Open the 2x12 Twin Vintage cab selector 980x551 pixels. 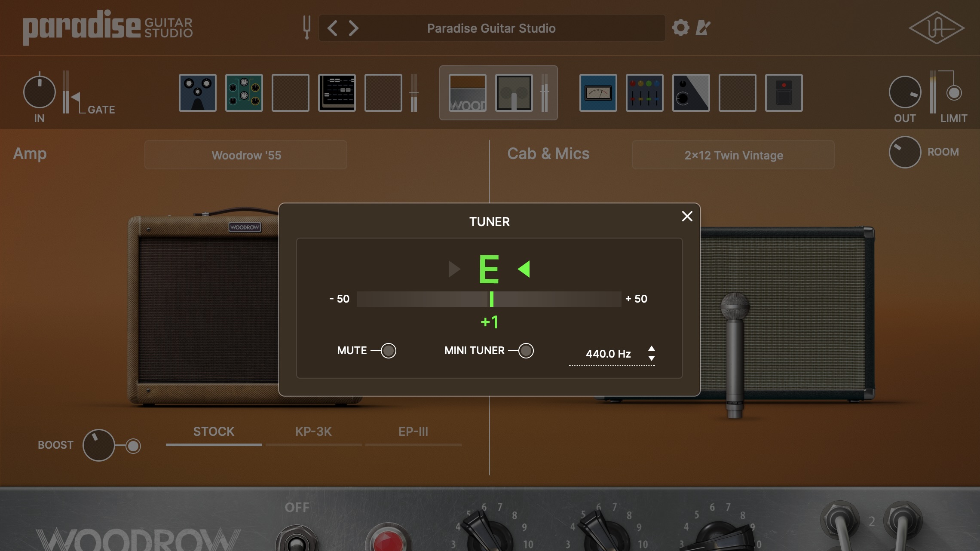click(x=733, y=155)
